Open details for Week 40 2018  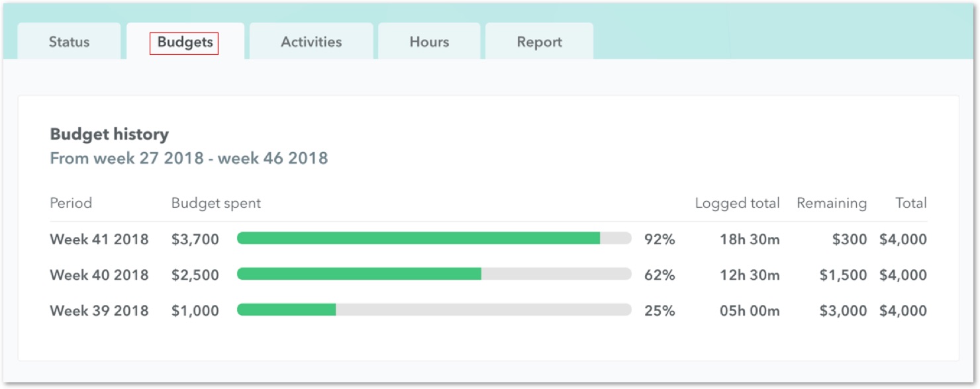click(x=100, y=275)
